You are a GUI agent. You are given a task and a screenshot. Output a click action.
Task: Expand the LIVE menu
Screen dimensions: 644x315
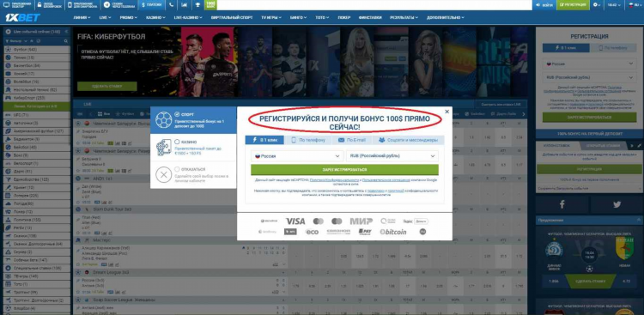click(105, 18)
